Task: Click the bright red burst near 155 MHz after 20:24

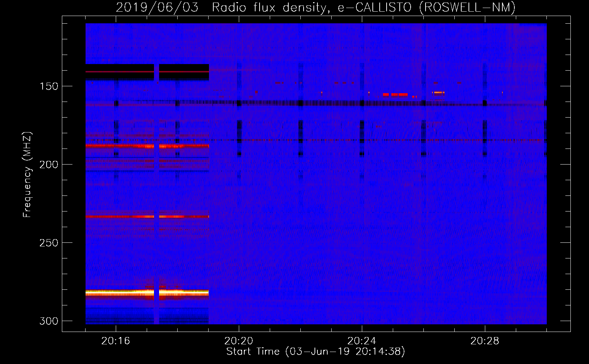Action: pyautogui.click(x=395, y=95)
